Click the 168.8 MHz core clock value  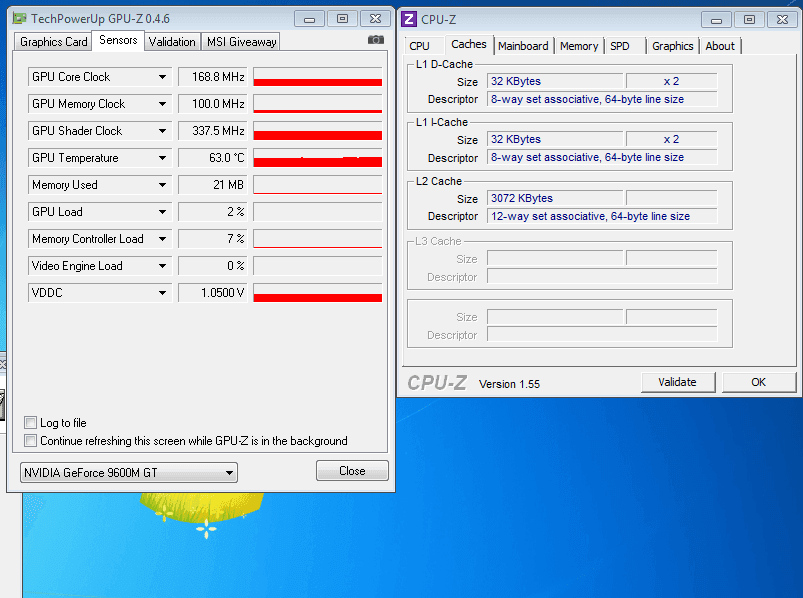coord(213,77)
